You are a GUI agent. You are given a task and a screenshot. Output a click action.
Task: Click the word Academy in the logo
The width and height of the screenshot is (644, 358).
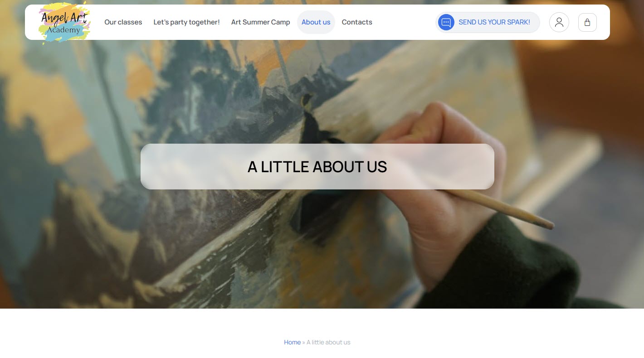[x=63, y=30]
